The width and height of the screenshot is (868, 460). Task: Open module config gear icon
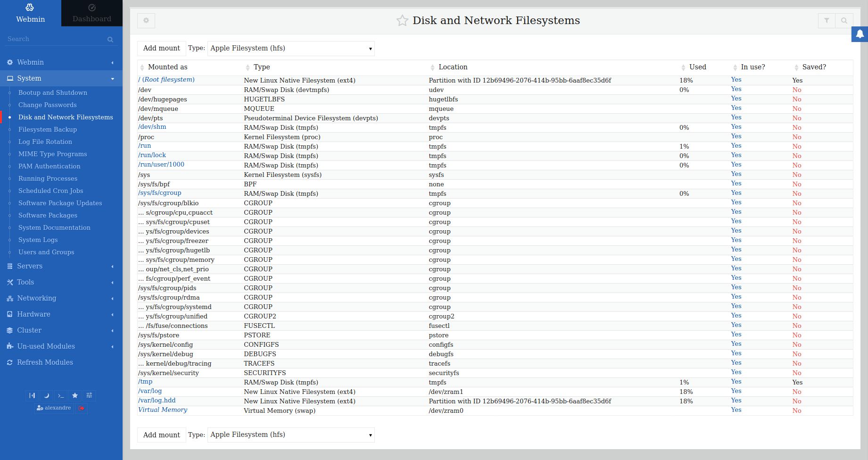tap(146, 21)
